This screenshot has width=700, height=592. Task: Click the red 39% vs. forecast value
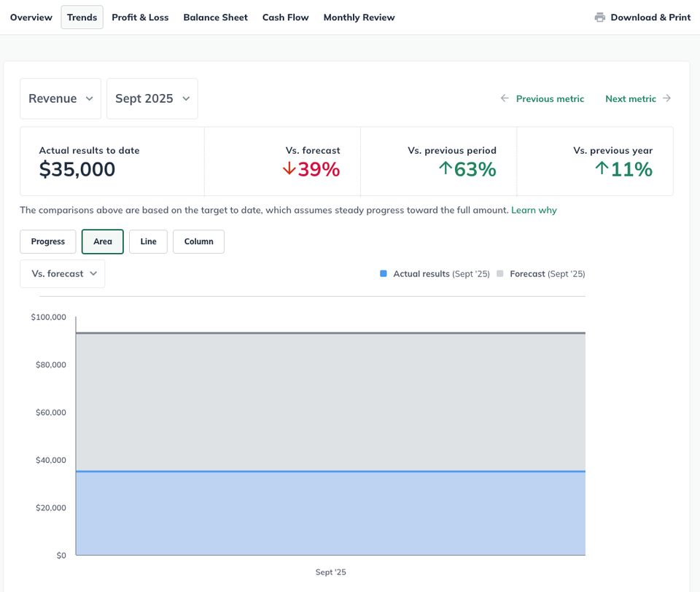pyautogui.click(x=319, y=169)
